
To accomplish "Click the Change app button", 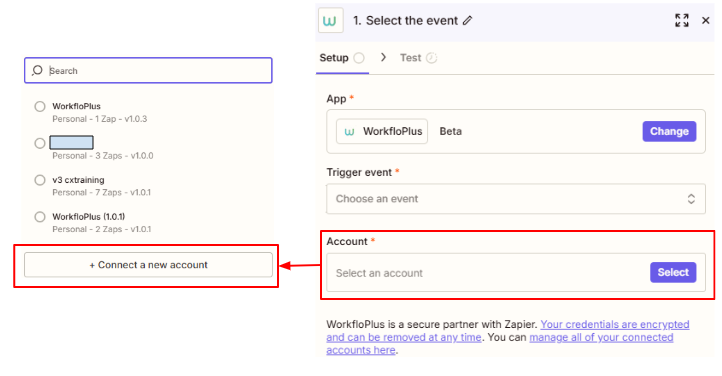I will tap(669, 132).
